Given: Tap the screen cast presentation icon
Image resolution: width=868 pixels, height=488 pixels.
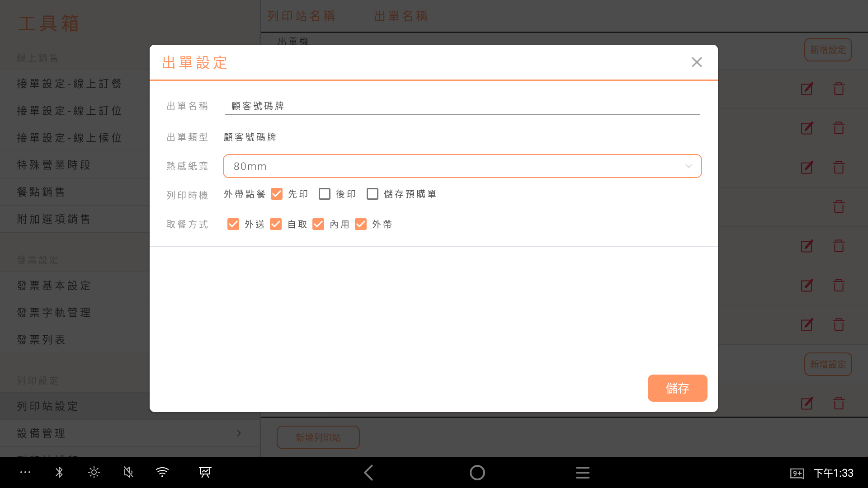Looking at the screenshot, I should pos(205,473).
